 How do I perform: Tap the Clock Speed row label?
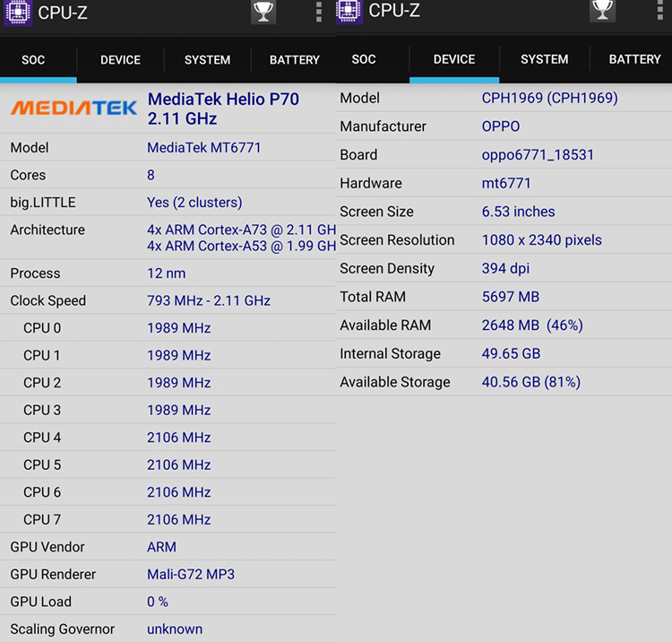pyautogui.click(x=48, y=300)
